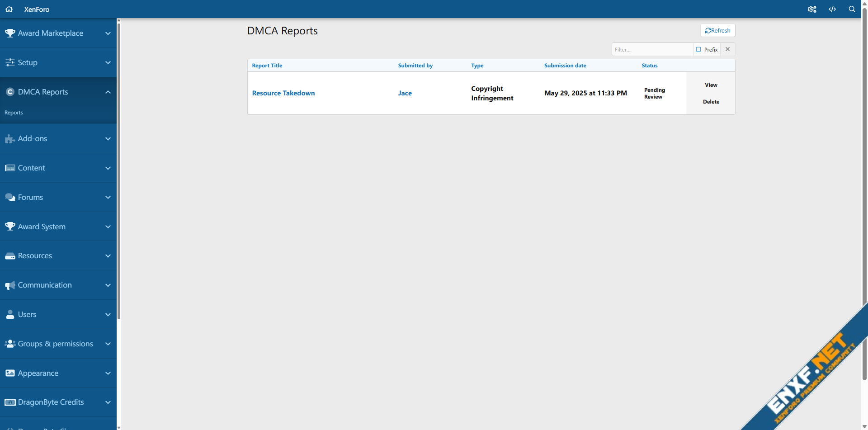Open the search magnifier icon

point(852,9)
